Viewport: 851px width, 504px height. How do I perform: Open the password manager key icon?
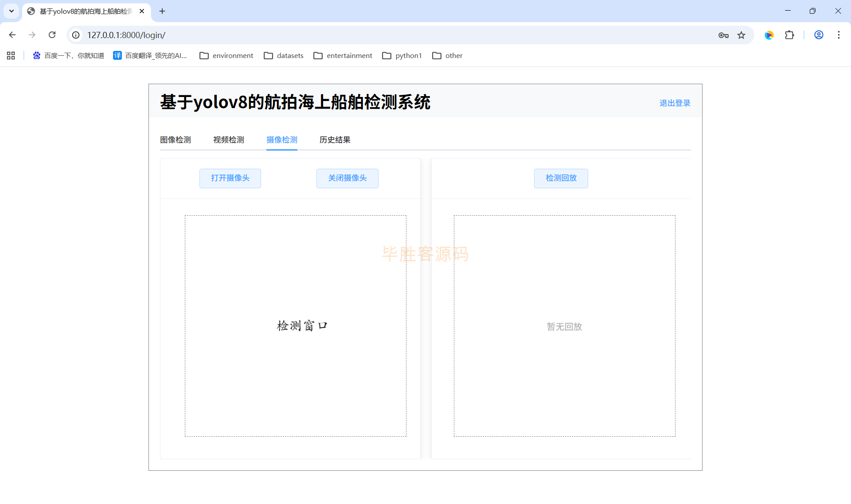coord(723,35)
